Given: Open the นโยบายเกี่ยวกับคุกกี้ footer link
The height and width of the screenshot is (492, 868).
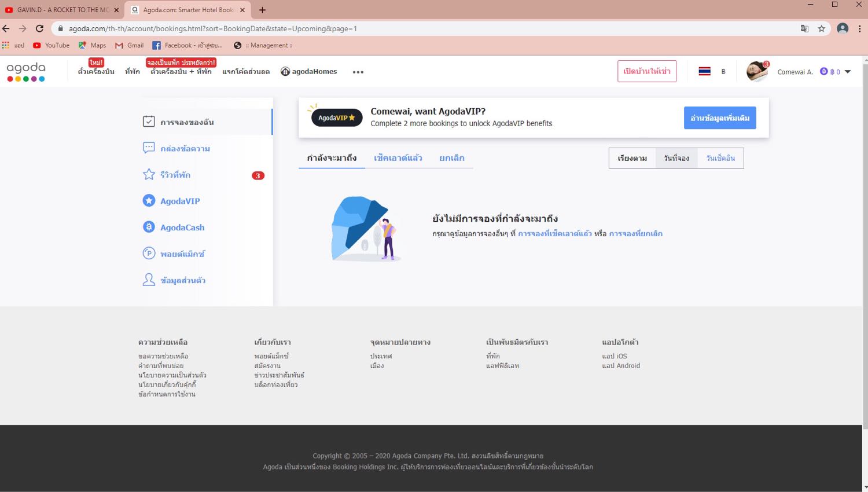Looking at the screenshot, I should pos(167,384).
